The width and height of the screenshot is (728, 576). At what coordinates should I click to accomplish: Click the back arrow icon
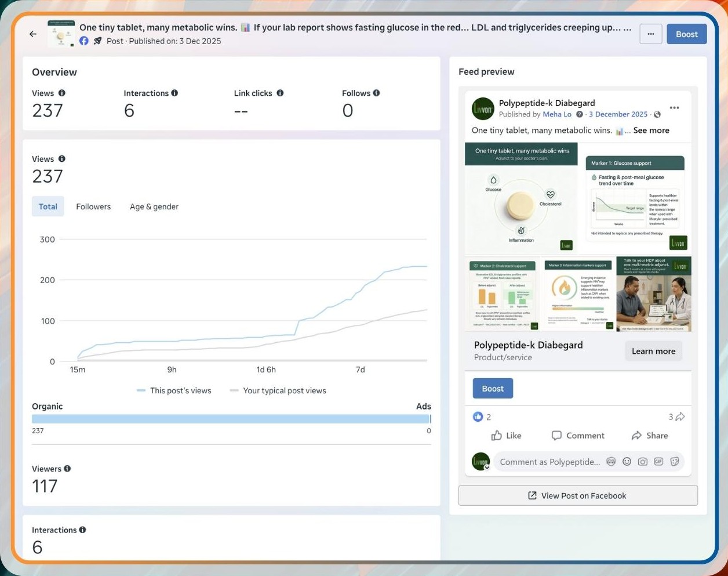tap(33, 34)
